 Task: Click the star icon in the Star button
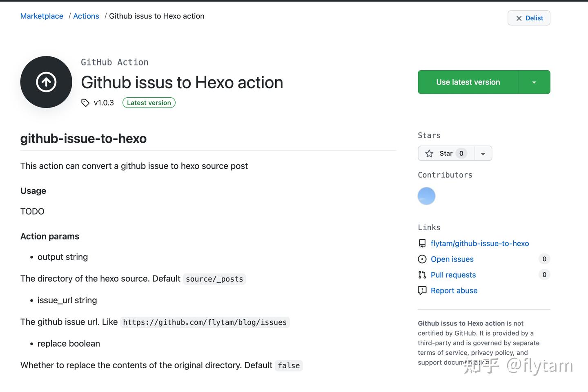tap(429, 154)
